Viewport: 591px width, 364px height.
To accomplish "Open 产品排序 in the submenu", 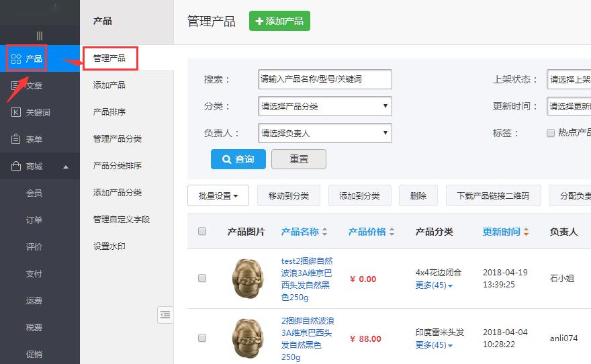I will click(x=109, y=112).
